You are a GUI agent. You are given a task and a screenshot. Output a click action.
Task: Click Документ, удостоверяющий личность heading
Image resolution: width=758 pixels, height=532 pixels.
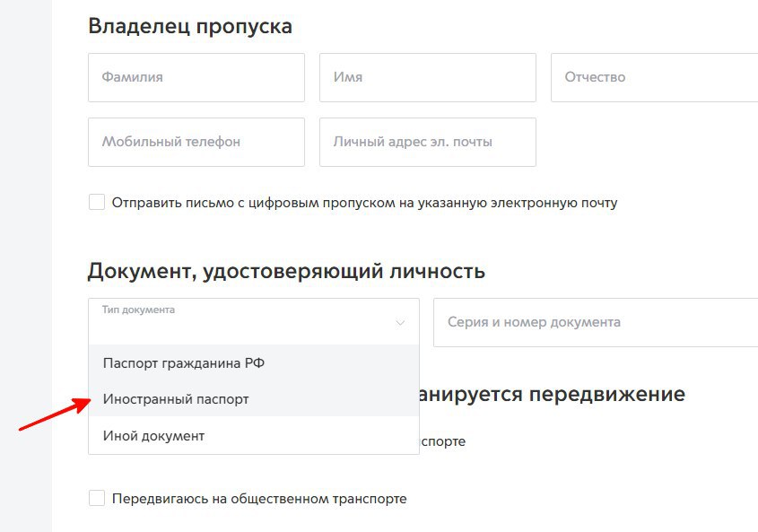click(x=286, y=271)
